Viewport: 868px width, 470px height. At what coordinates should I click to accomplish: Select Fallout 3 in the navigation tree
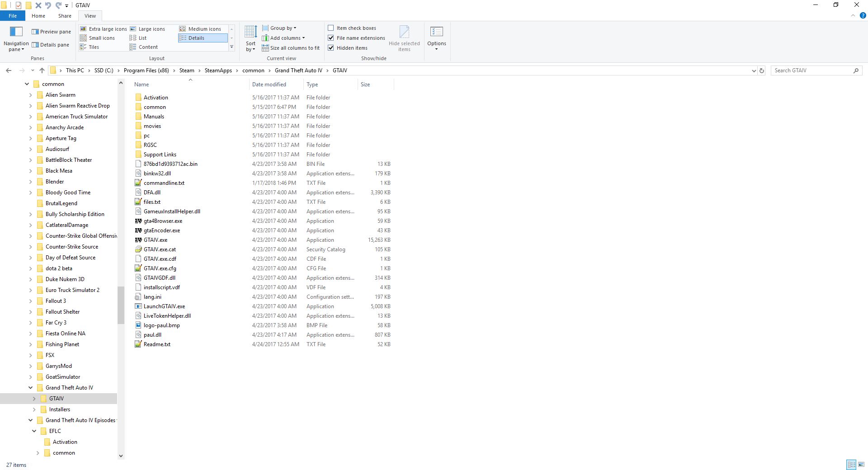coord(56,301)
